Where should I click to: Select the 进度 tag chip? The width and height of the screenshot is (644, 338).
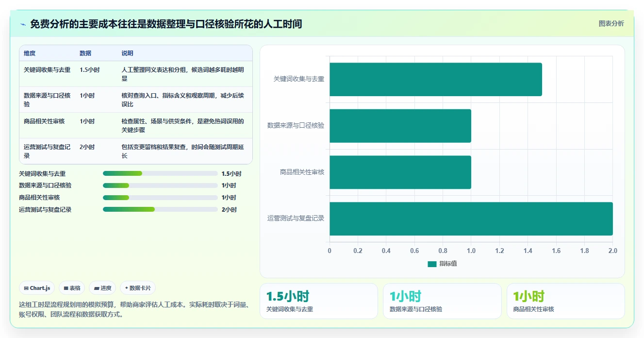[102, 288]
